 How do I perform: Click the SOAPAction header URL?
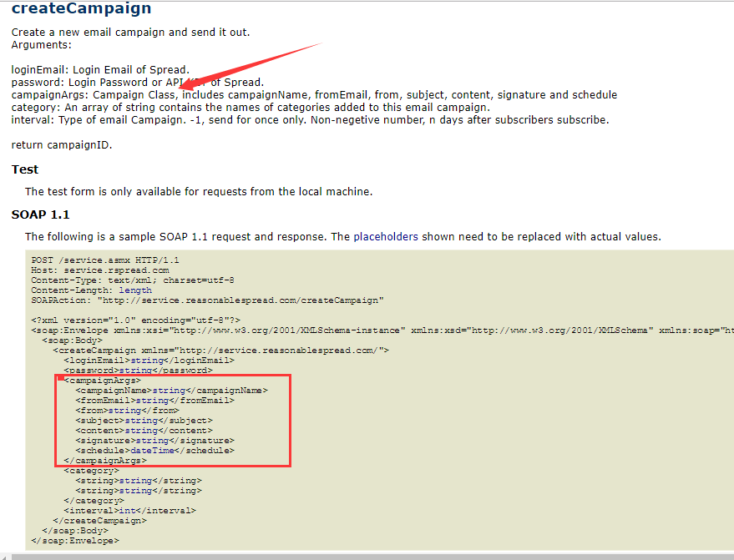pos(240,300)
